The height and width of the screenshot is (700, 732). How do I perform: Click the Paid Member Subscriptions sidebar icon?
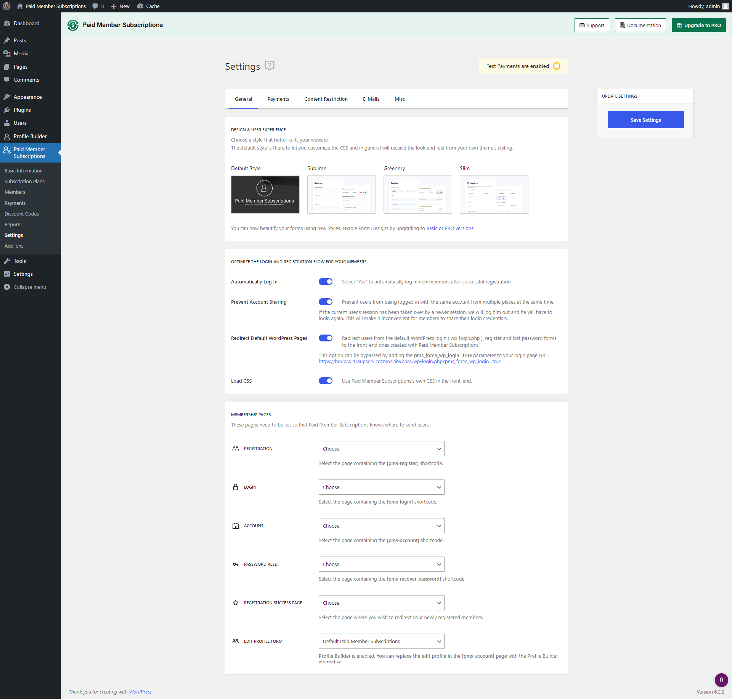click(x=7, y=150)
